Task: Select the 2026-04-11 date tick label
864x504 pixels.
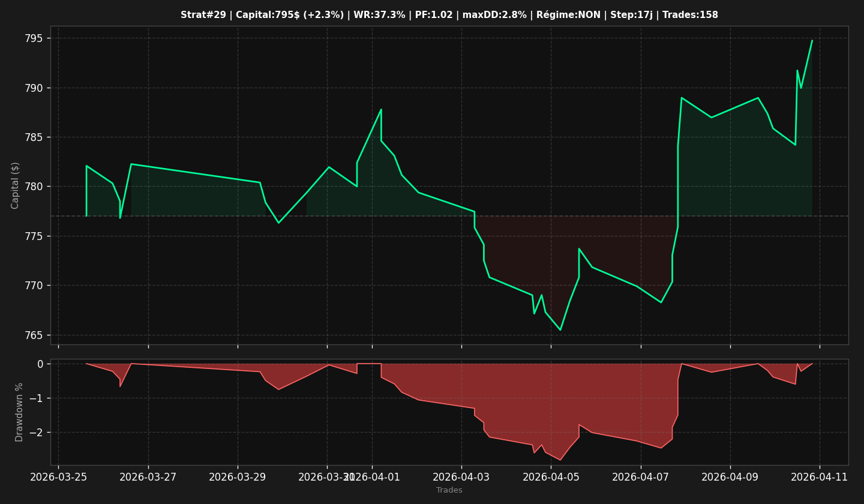Action: [820, 477]
